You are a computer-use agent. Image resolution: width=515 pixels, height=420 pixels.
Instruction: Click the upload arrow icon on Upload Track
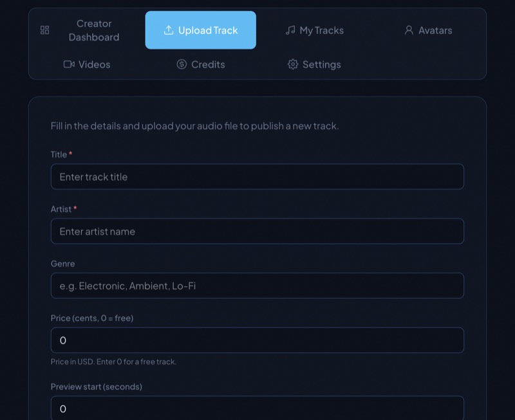pos(169,30)
